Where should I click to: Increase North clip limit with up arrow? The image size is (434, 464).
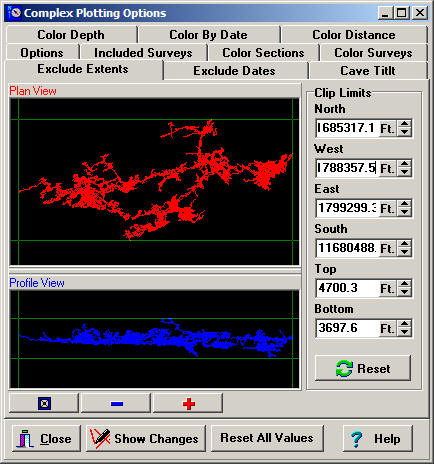[405, 124]
